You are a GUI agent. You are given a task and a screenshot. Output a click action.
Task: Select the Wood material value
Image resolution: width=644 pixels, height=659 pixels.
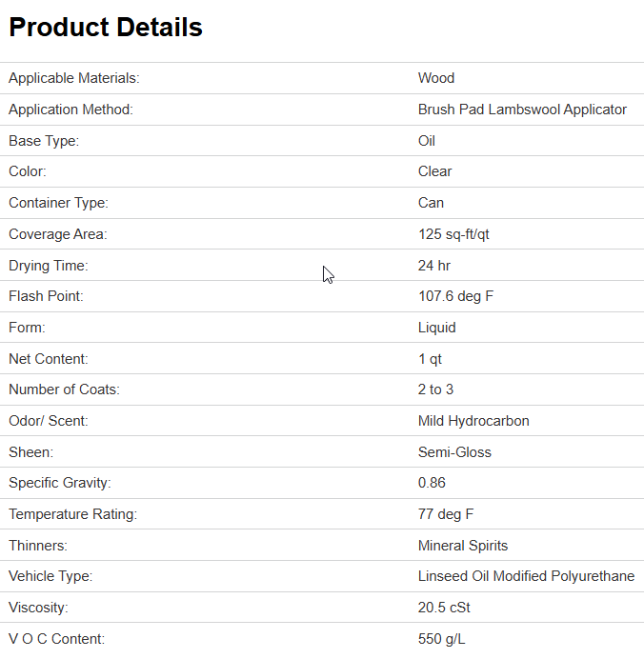[x=436, y=78]
